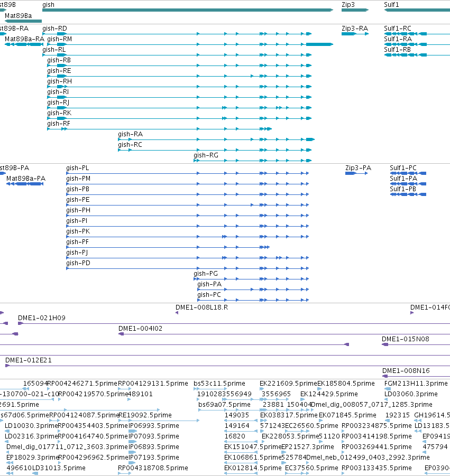Viewport: 450px width, 476px height.
Task: Select transcript gish-RJ
Action: click(179, 108)
